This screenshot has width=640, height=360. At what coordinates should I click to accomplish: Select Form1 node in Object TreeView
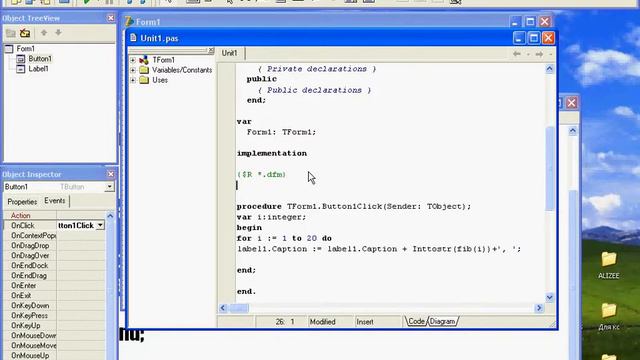coord(25,49)
